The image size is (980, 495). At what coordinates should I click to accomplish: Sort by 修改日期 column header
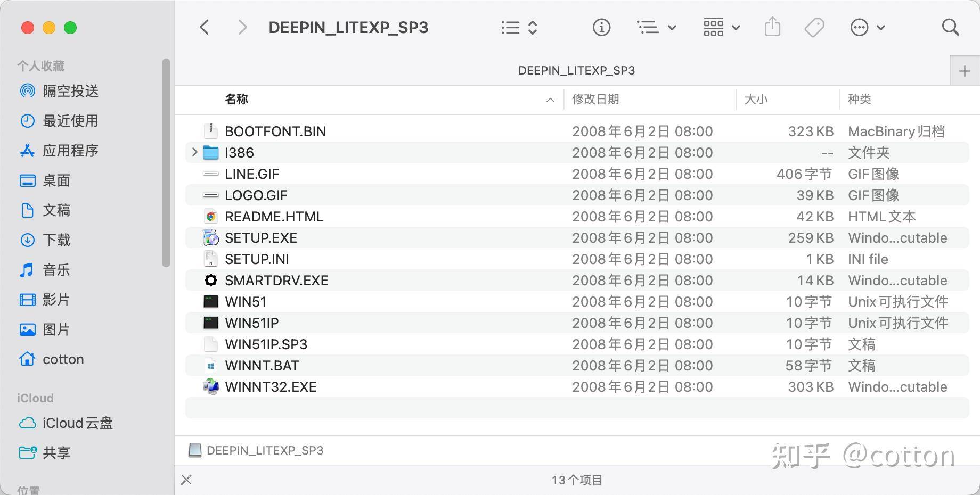click(595, 99)
